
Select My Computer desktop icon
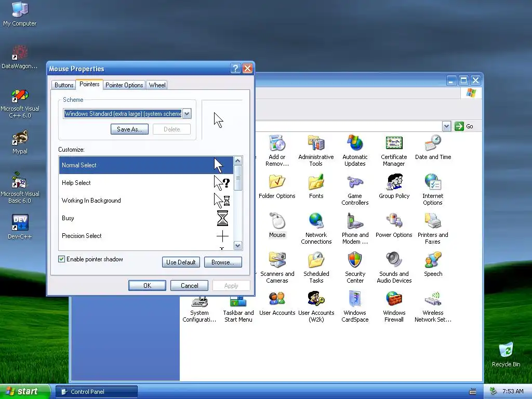pos(20,14)
